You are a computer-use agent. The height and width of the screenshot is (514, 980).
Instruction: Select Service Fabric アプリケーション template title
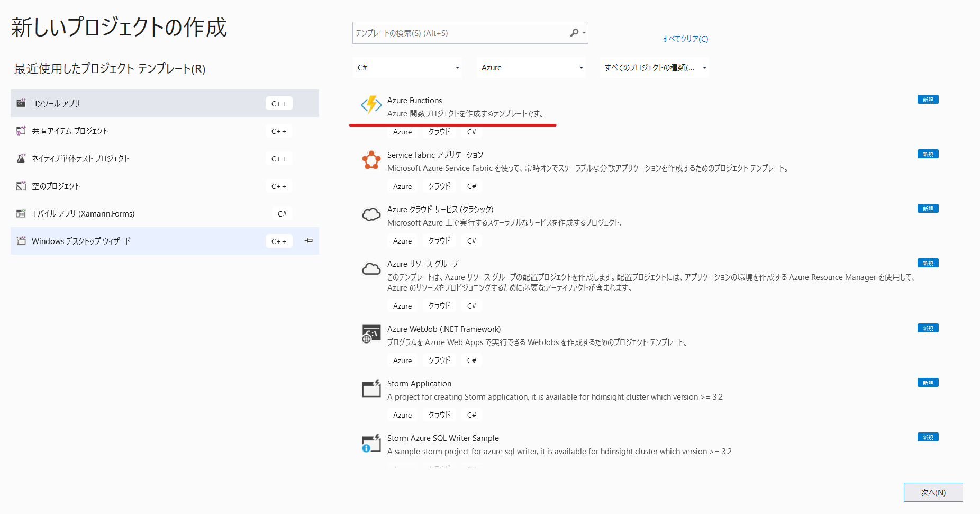435,155
